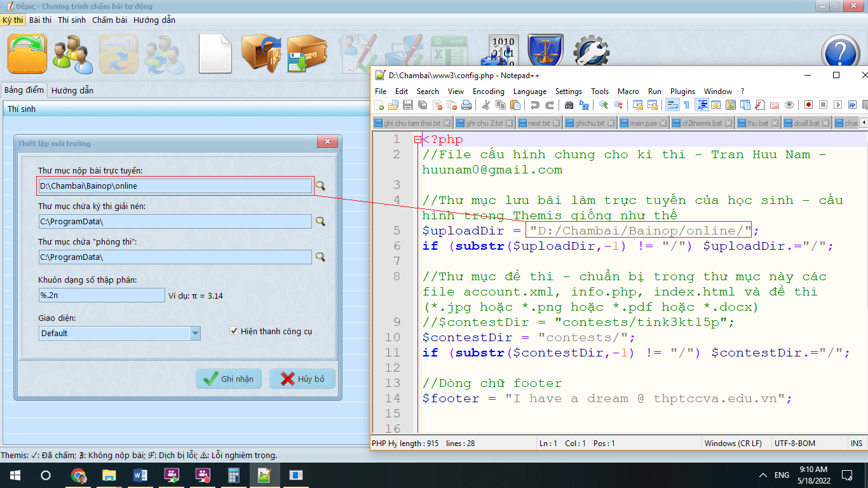This screenshot has width=868, height=488.
Task: Click the open safe icon in Themis toolbar
Action: click(261, 54)
